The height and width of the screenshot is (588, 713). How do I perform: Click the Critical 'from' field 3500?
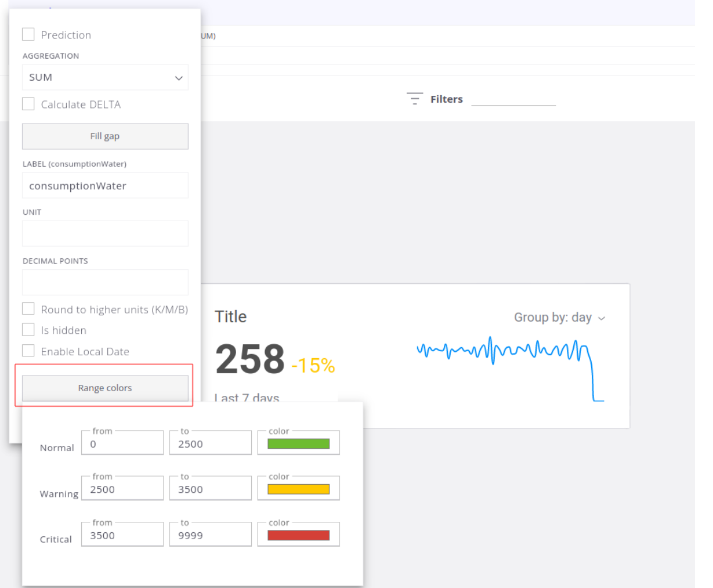pos(122,535)
